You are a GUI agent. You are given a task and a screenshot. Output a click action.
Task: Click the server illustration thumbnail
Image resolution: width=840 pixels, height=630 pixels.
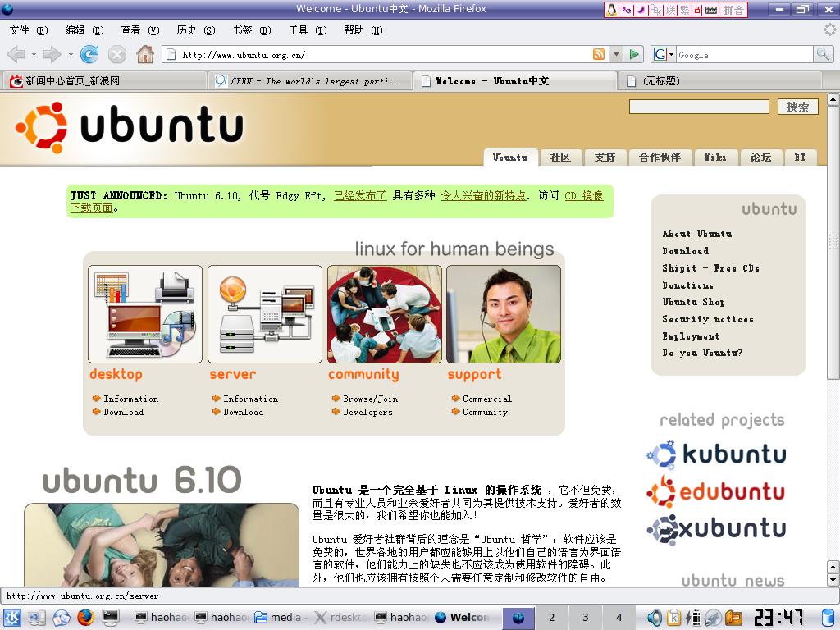(x=265, y=314)
